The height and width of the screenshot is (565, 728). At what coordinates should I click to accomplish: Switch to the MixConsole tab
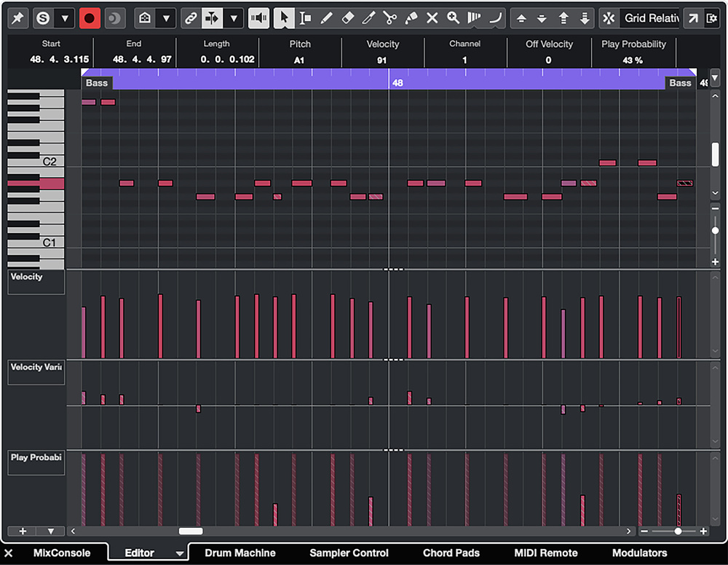click(62, 553)
